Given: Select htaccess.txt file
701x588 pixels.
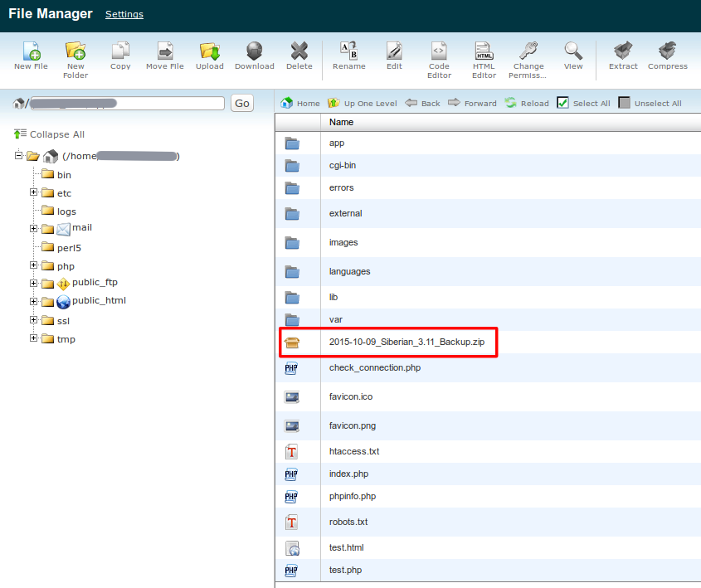Looking at the screenshot, I should tap(488, 451).
